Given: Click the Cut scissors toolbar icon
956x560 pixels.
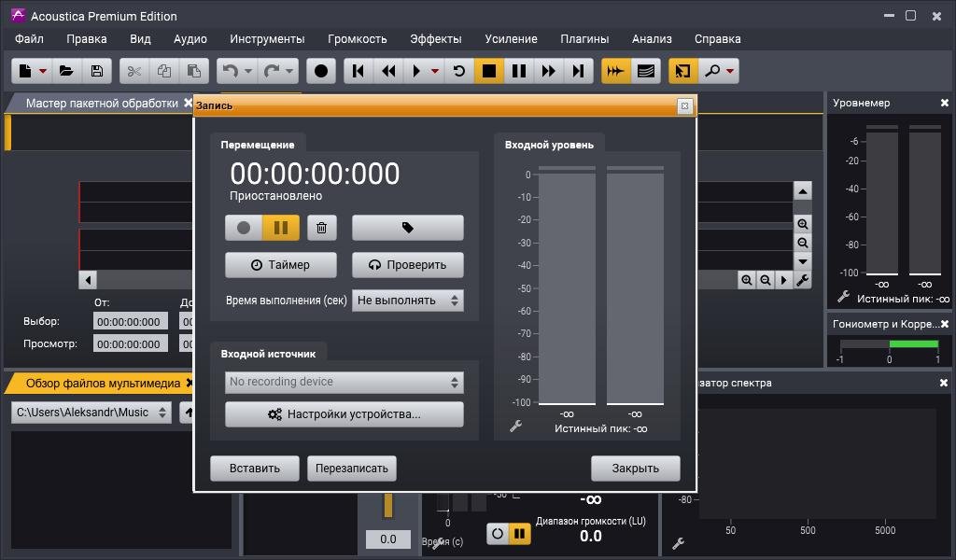Looking at the screenshot, I should (134, 71).
